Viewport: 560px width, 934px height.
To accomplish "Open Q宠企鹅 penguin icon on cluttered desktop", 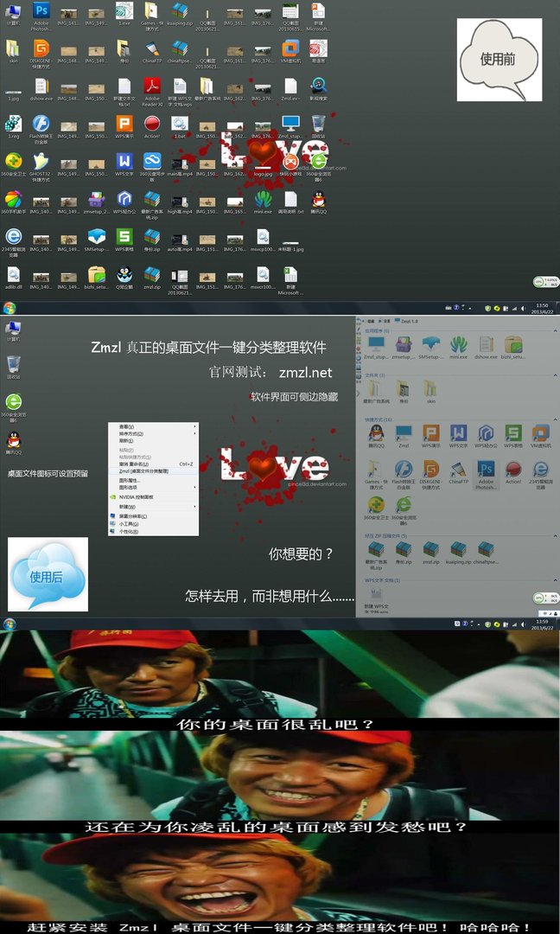I will [124, 275].
